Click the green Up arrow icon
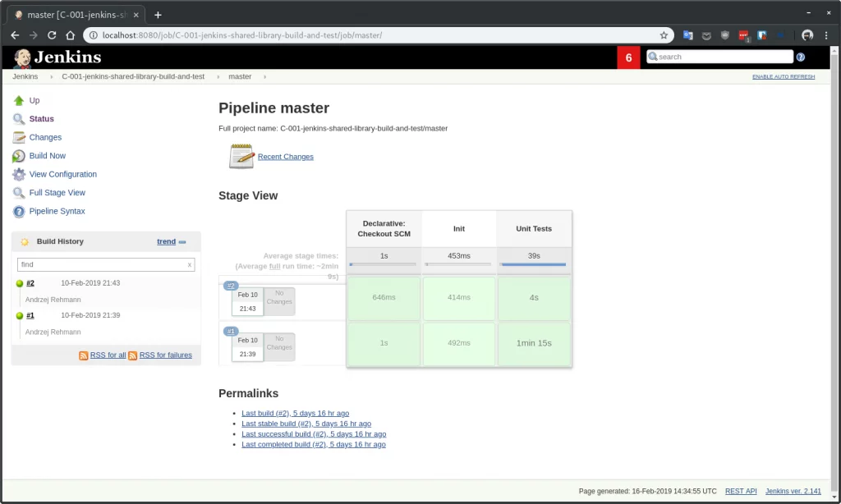 tap(19, 100)
